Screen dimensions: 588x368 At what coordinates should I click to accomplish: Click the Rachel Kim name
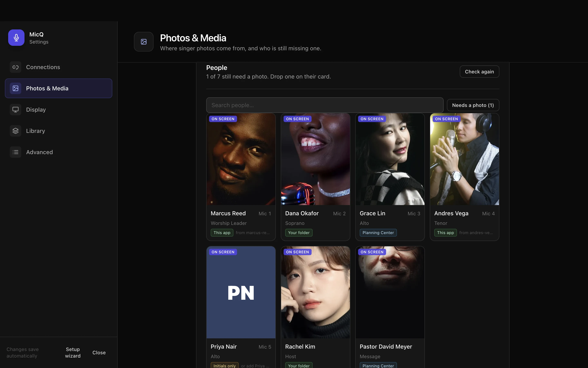coord(300,347)
